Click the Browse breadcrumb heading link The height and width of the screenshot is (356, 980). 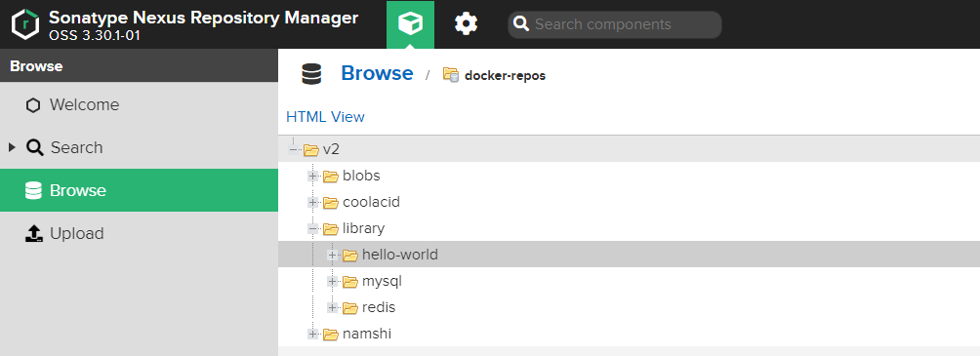[x=377, y=73]
